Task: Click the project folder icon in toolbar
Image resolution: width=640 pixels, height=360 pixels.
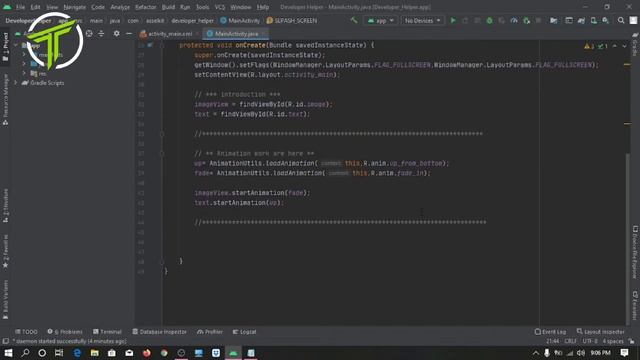Action: pyautogui.click(x=553, y=20)
